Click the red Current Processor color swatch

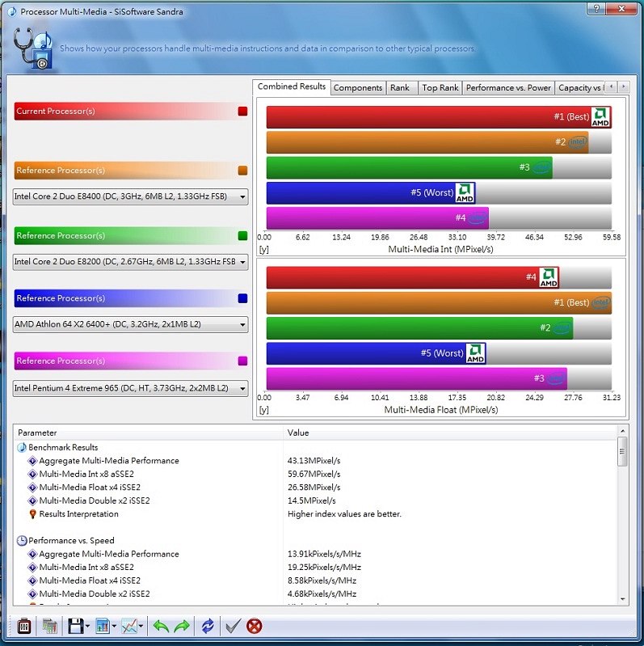click(242, 112)
